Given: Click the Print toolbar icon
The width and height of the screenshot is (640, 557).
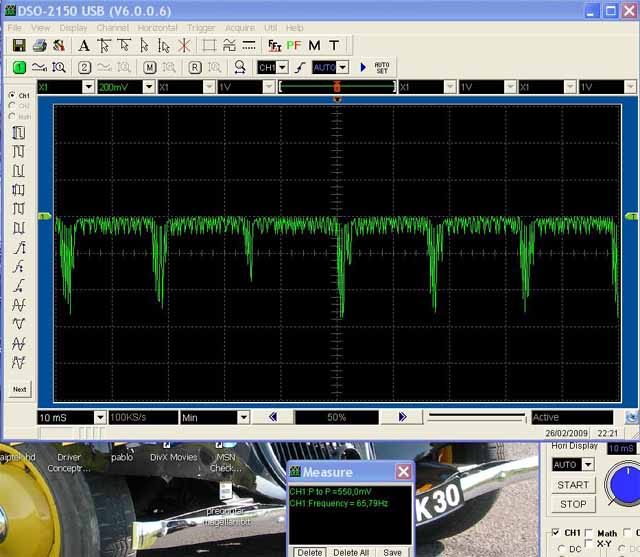Looking at the screenshot, I should coord(39,46).
